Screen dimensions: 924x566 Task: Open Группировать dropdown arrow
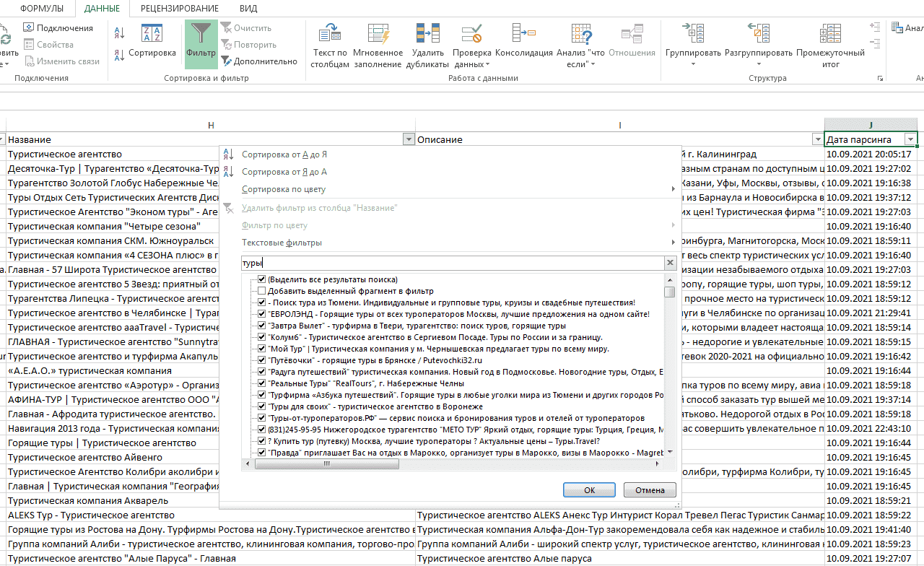pos(693,64)
